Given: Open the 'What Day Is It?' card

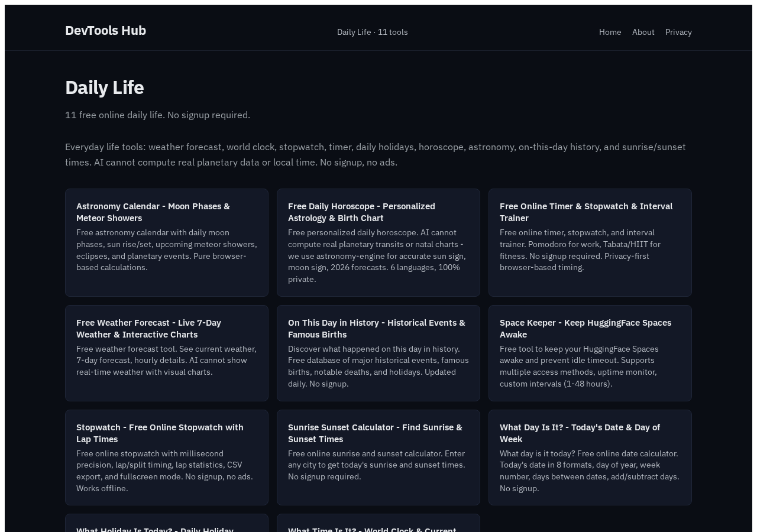Looking at the screenshot, I should tap(590, 458).
